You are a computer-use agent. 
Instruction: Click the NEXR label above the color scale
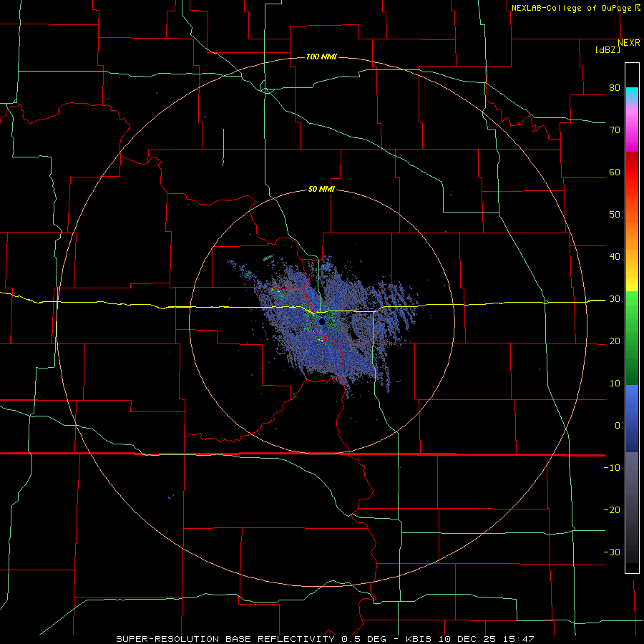(x=629, y=43)
